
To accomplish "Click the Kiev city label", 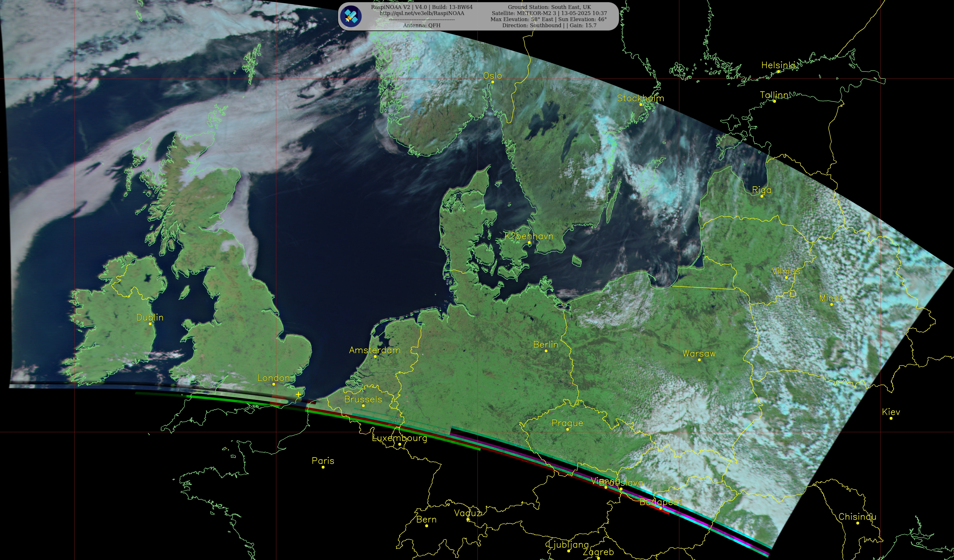I will pos(891,412).
